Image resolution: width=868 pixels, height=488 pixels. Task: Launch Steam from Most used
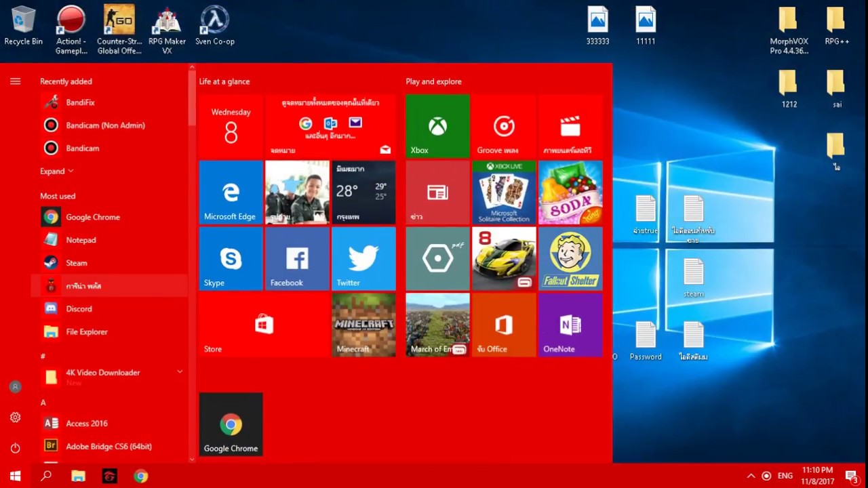tap(110, 263)
